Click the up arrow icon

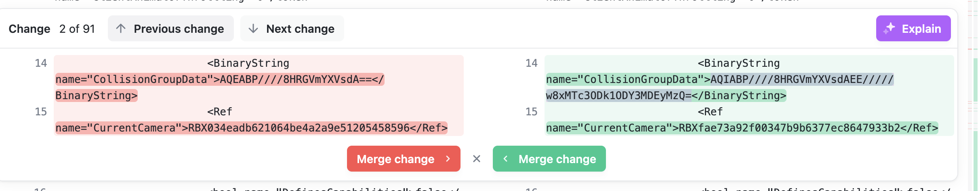121,28
